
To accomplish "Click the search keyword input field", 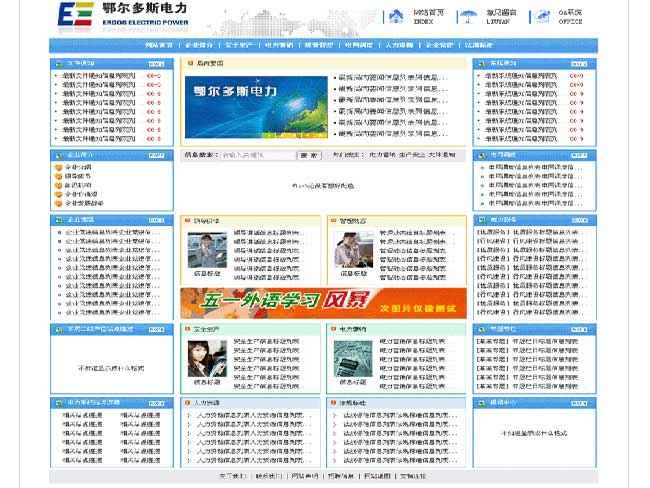I will point(257,155).
